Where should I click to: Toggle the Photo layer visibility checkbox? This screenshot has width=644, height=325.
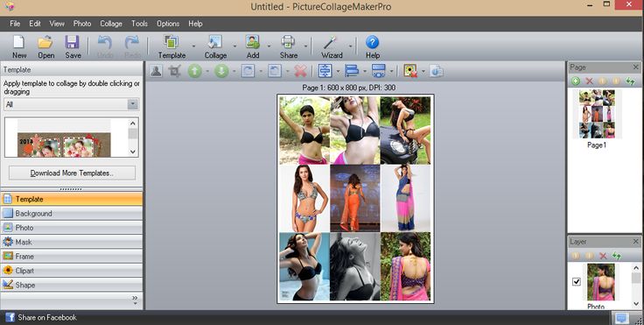(577, 282)
